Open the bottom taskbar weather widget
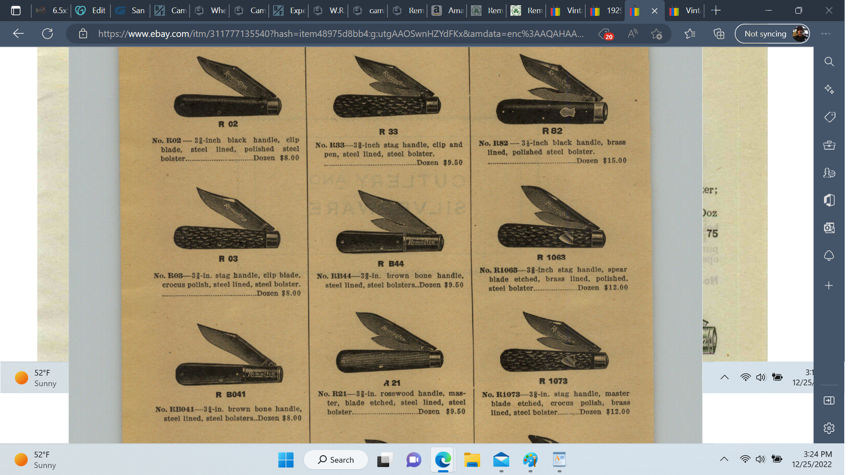Viewport: 868px width, 475px height. click(x=35, y=460)
